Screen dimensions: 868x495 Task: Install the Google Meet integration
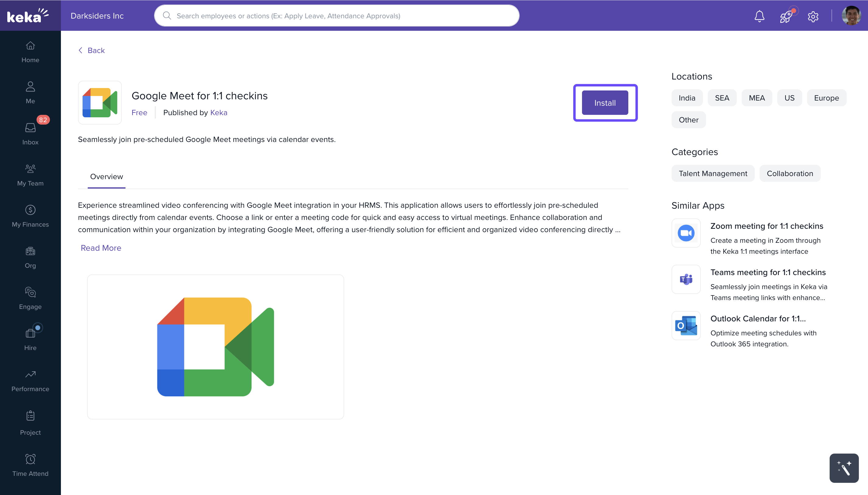click(x=605, y=103)
